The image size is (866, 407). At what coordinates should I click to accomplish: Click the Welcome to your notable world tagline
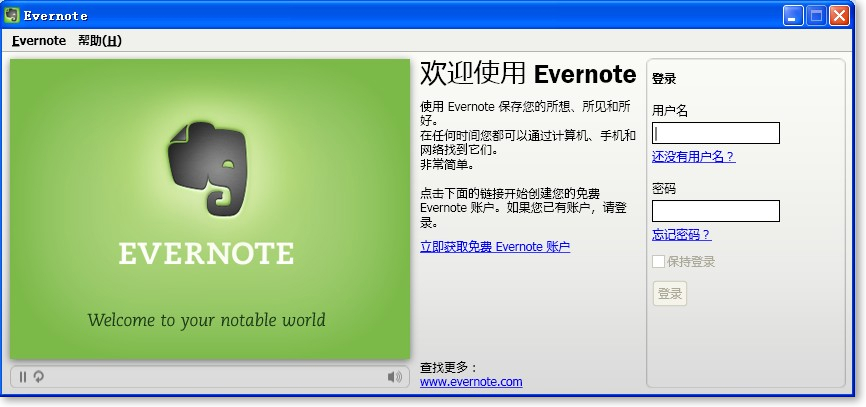tap(207, 320)
